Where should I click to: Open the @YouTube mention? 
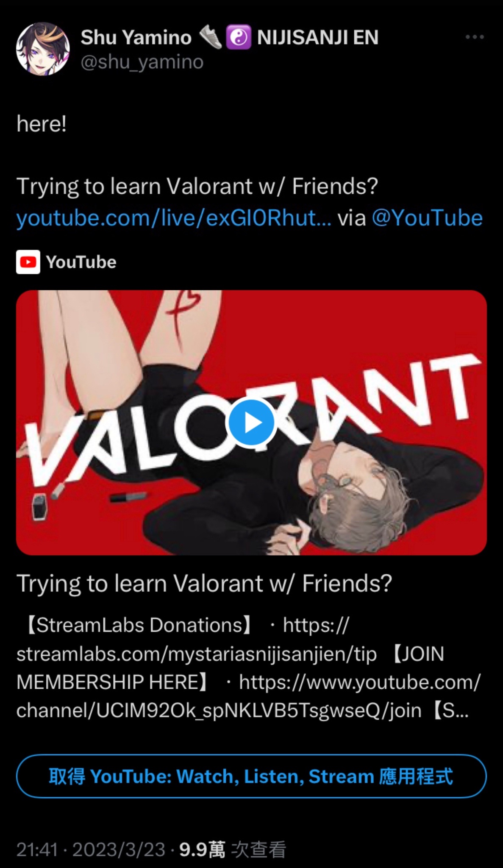tap(427, 218)
